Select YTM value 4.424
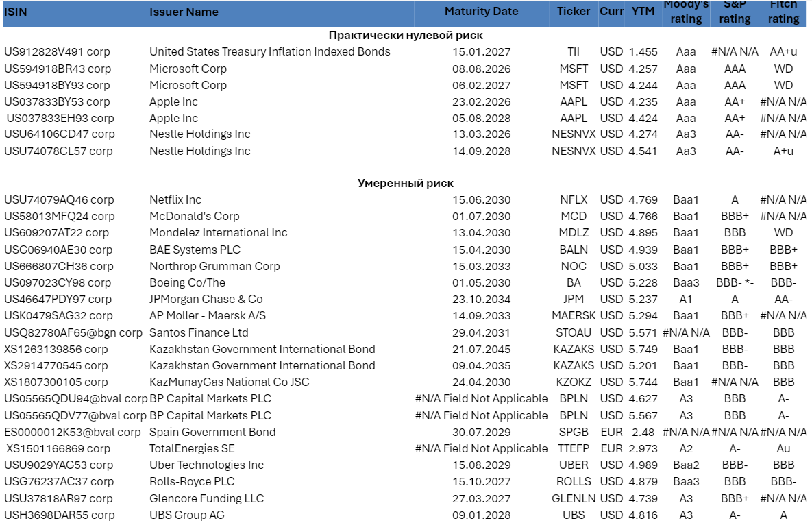 [x=643, y=119]
